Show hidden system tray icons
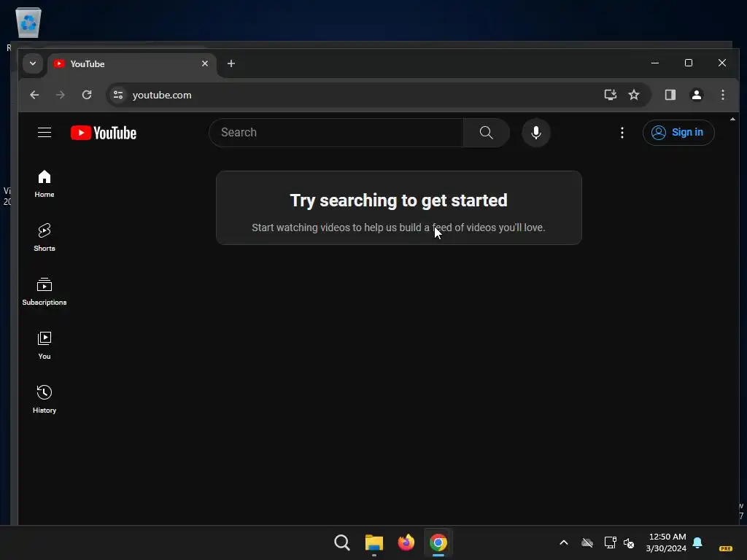Screen dimensions: 747x560 coord(564,542)
